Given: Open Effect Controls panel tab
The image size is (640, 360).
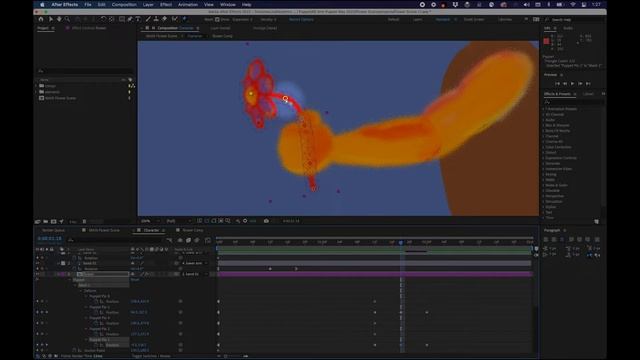Looking at the screenshot, I should pyautogui.click(x=89, y=28).
